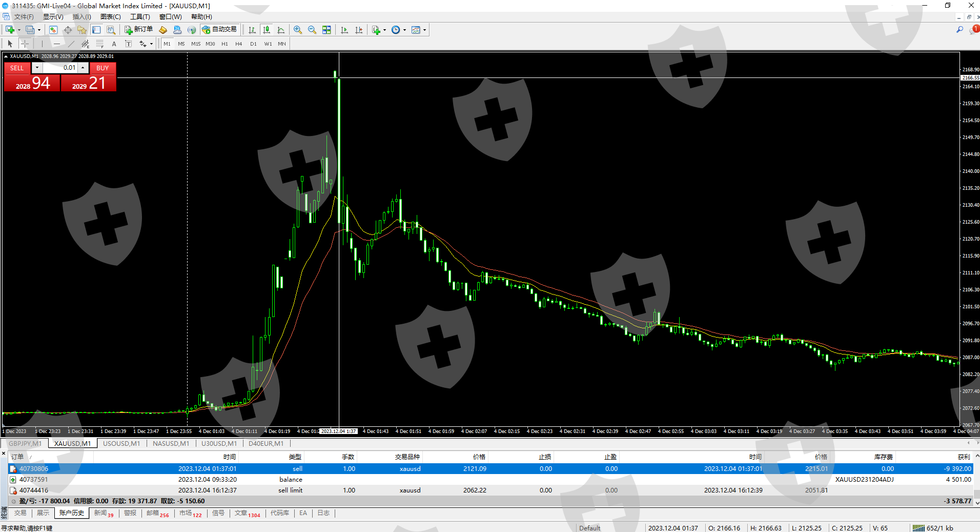Click the 新订单 new order button
The width and height of the screenshot is (980, 532).
pos(138,30)
